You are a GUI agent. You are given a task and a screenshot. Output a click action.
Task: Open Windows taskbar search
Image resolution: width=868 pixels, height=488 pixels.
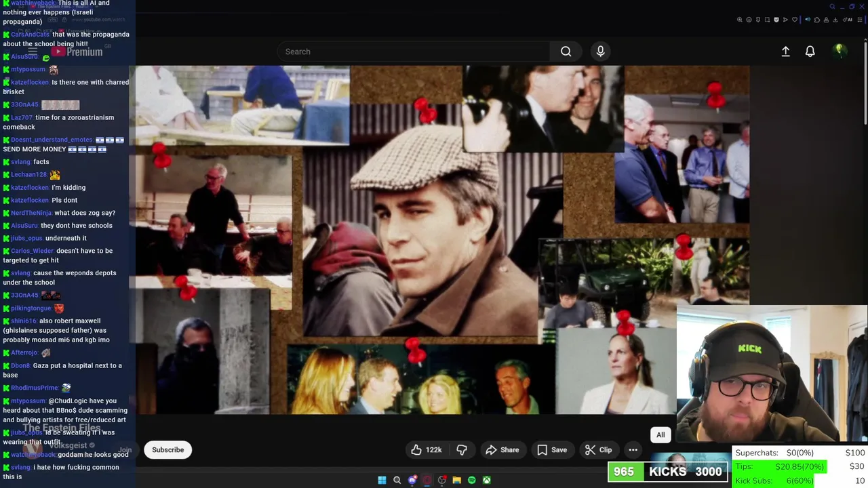tap(397, 480)
